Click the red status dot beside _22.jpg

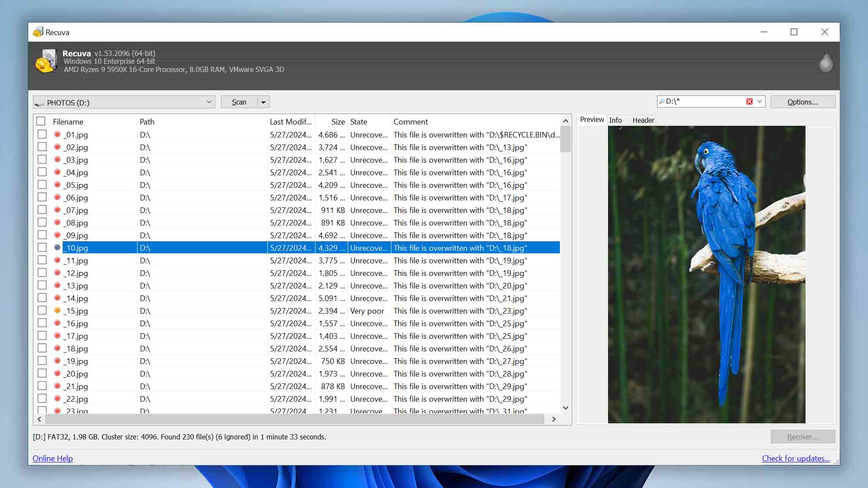57,399
